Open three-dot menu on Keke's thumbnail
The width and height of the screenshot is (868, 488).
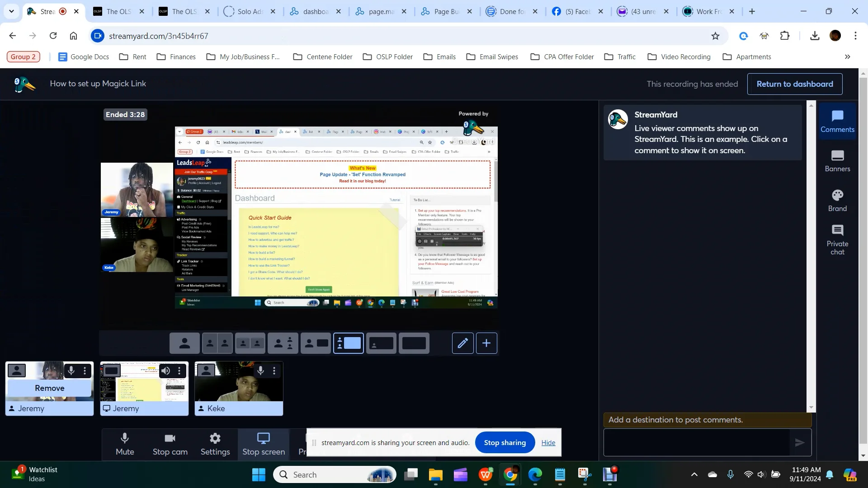(x=274, y=371)
